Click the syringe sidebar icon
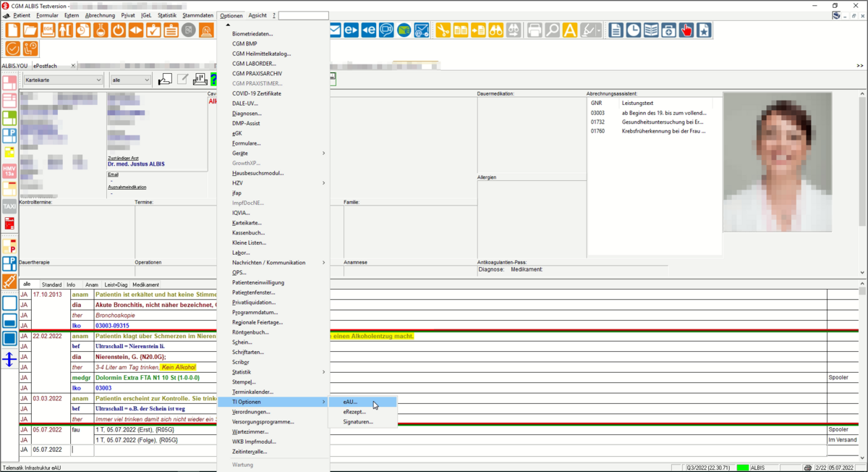Image resolution: width=868 pixels, height=472 pixels. (9, 282)
